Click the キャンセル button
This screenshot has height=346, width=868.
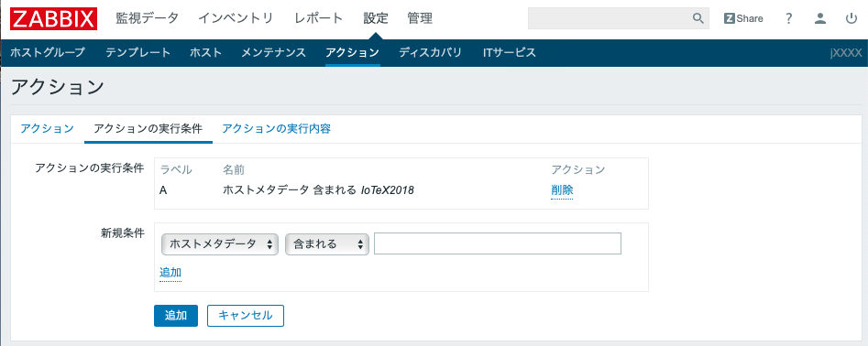(246, 316)
